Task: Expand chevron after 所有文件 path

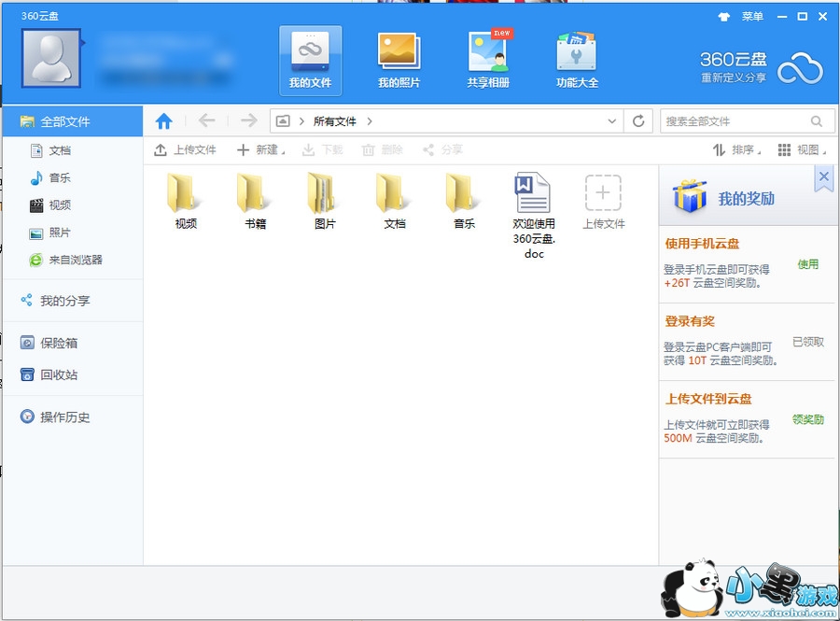Action: tap(370, 121)
